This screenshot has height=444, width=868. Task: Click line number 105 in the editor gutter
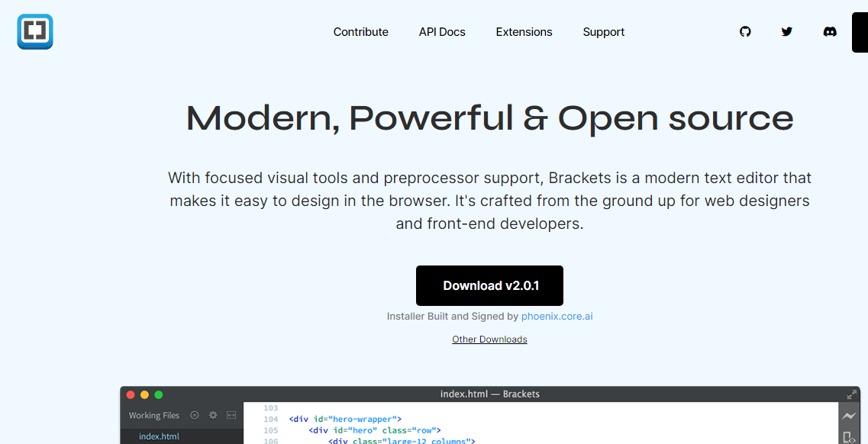(x=271, y=430)
